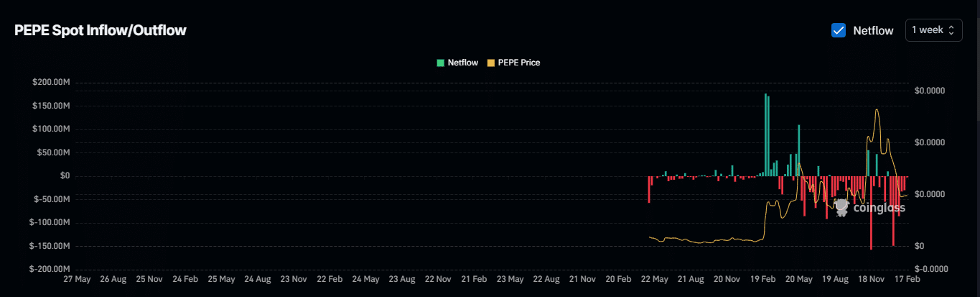This screenshot has width=980, height=297.
Task: Click the coinglass watermark logo icon
Action: [841, 207]
